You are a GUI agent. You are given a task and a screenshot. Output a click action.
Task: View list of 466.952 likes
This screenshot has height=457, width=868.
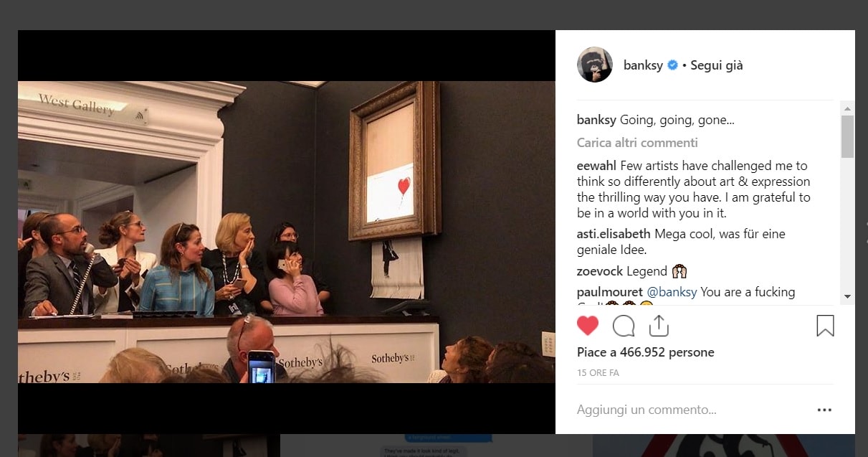[645, 352]
